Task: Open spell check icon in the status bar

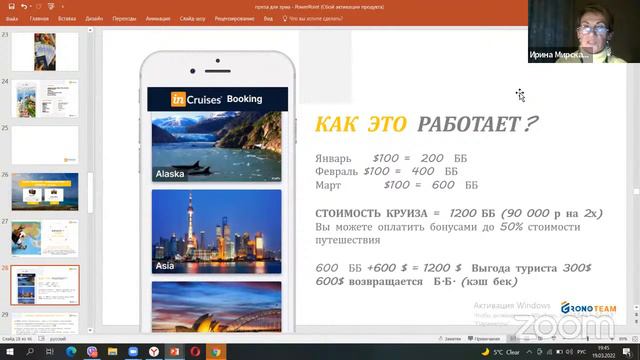Action: (x=41, y=339)
